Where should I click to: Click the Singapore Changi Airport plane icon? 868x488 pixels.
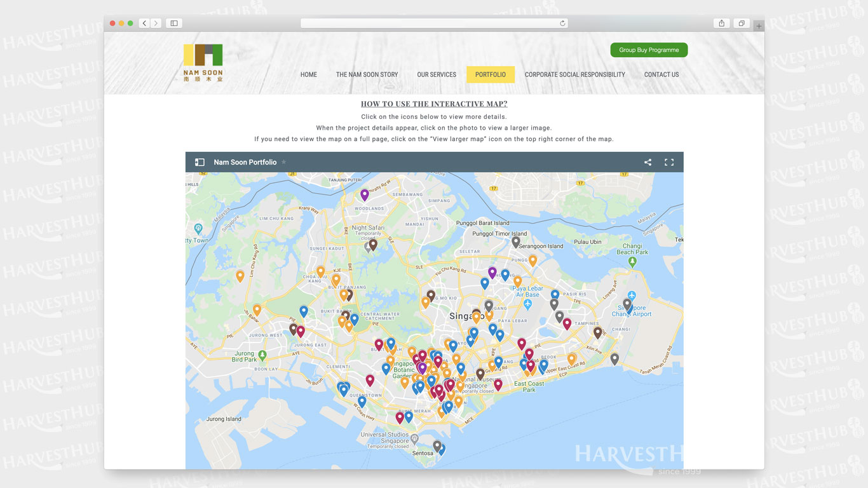coord(631,296)
